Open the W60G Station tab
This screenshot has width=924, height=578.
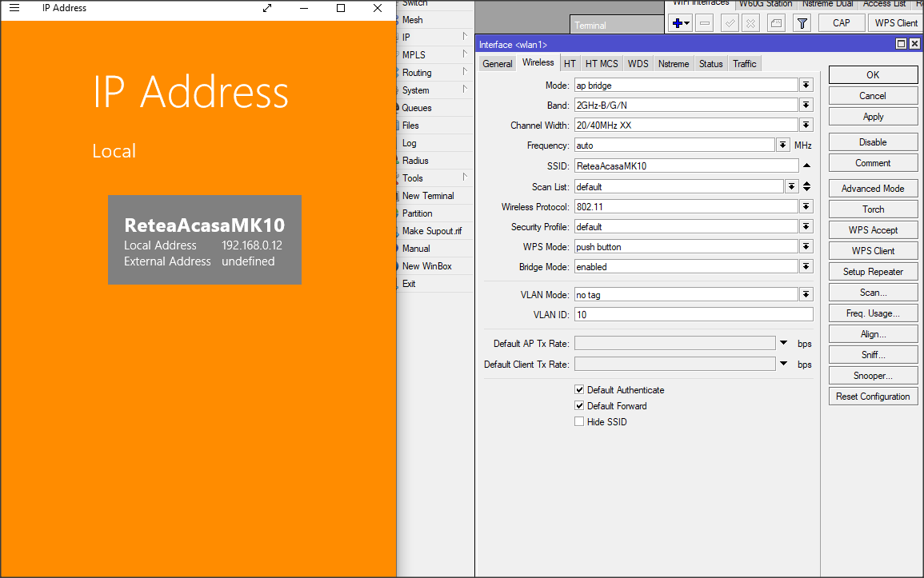766,4
